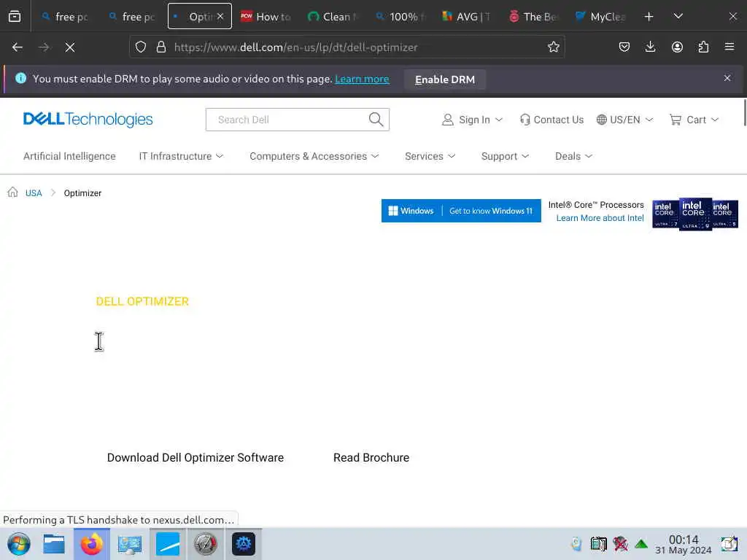Switch to the AVG tab
747x560 pixels.
pyautogui.click(x=466, y=17)
